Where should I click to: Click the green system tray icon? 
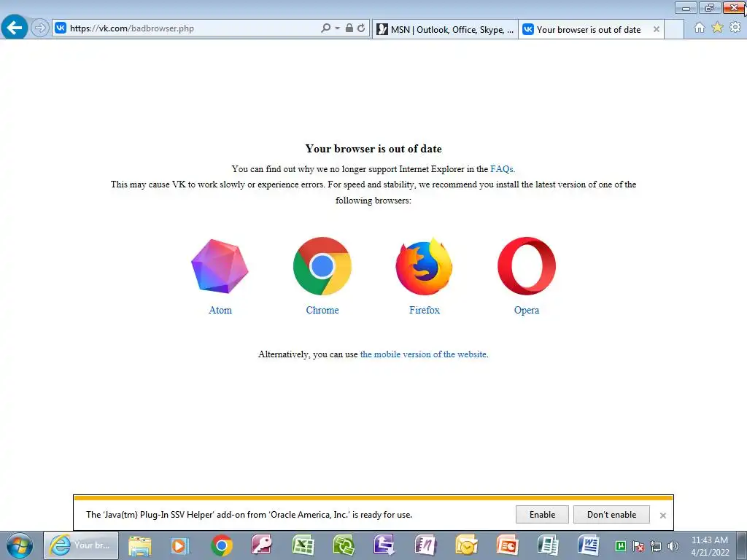pos(621,546)
